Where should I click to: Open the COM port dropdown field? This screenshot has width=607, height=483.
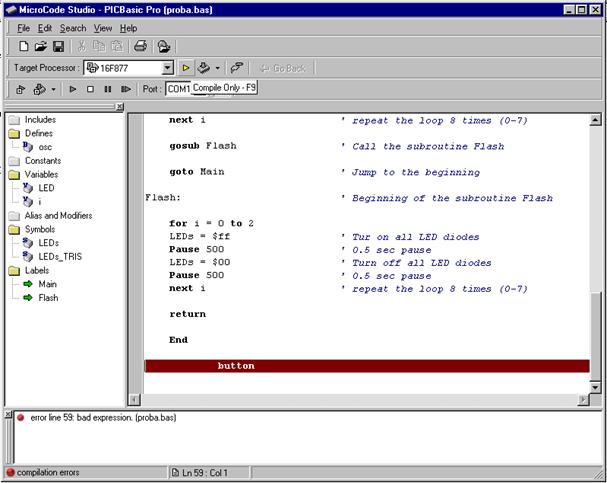click(x=179, y=89)
